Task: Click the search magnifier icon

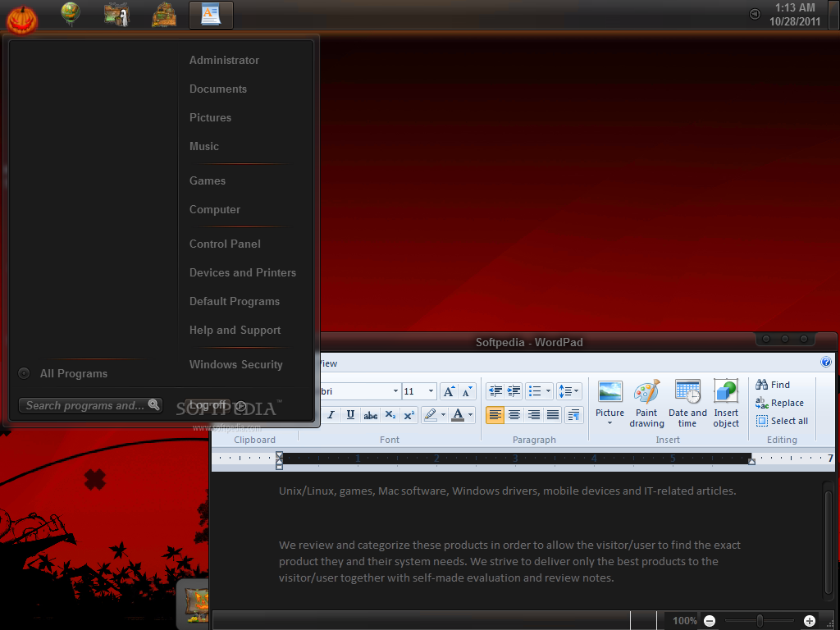Action: (x=153, y=404)
